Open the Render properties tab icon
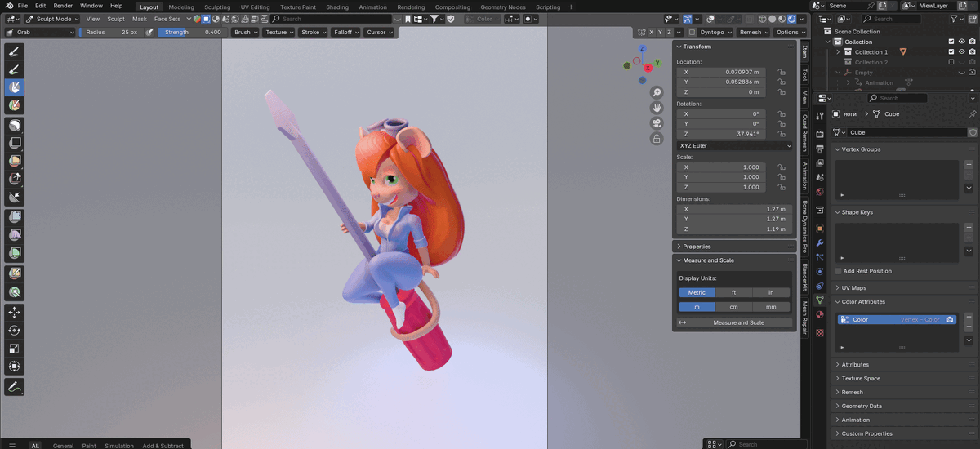The image size is (980, 449). (x=820, y=134)
